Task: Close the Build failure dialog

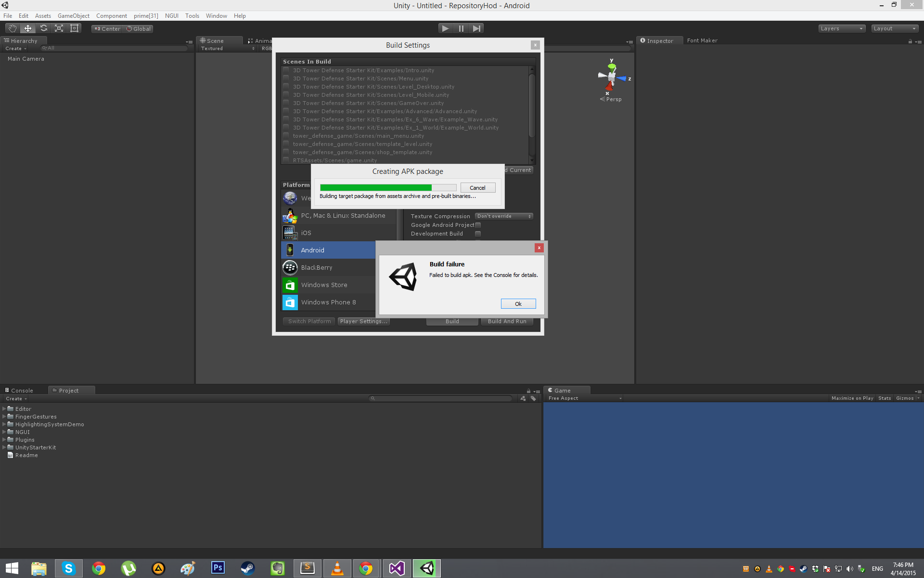Action: (539, 248)
